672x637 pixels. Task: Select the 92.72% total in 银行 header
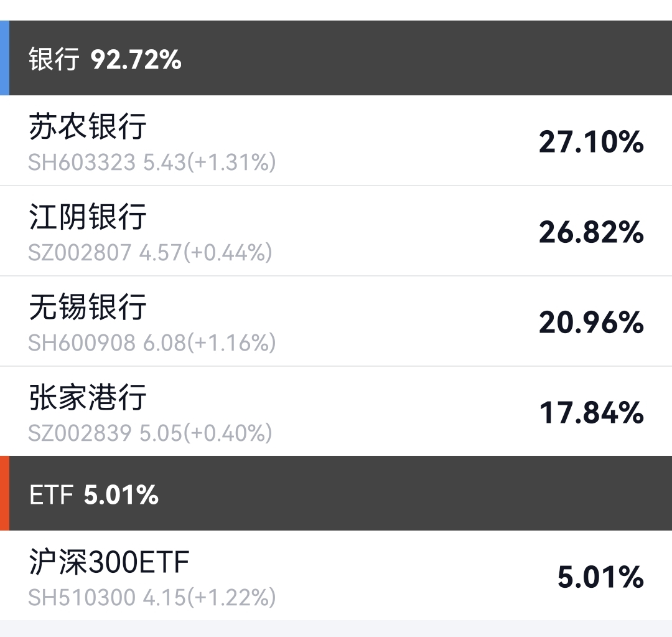pos(136,59)
